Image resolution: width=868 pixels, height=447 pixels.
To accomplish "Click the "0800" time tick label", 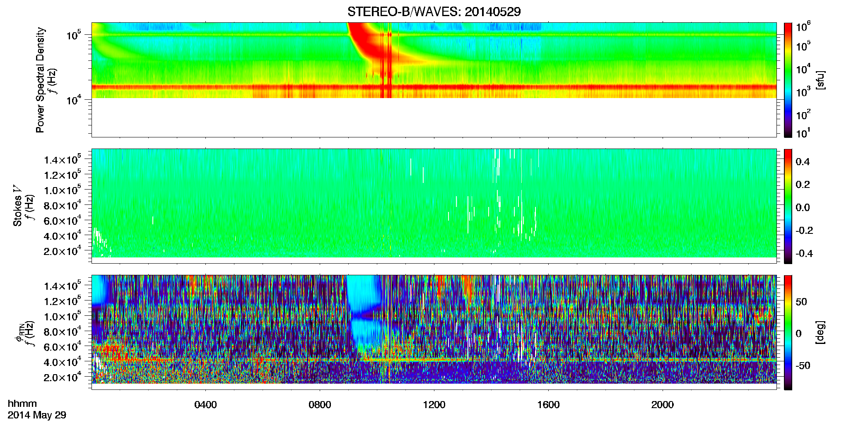I will pyautogui.click(x=320, y=405).
